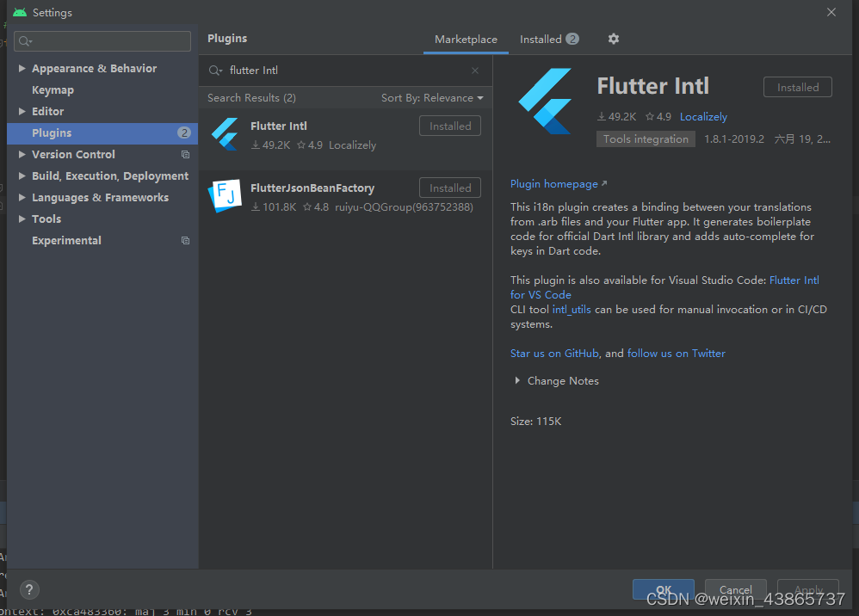Switch to the Marketplace tab
Viewport: 859px width, 616px height.
466,39
